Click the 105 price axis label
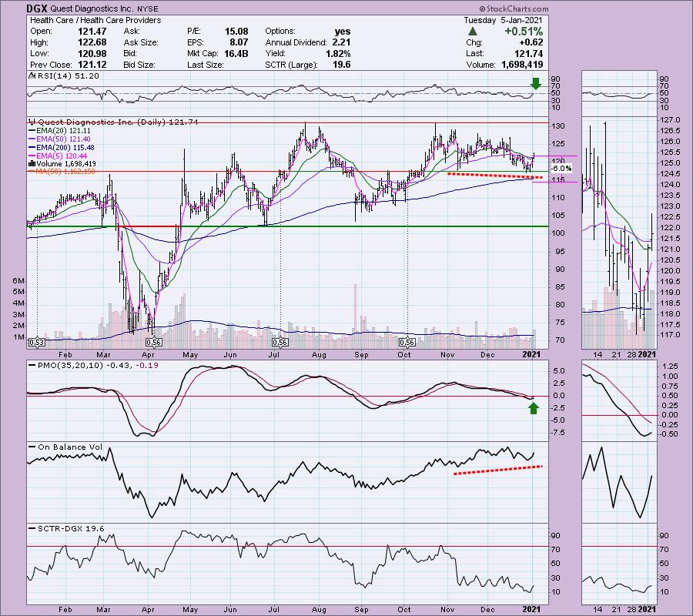Screen dimensions: 693x616 coord(559,215)
